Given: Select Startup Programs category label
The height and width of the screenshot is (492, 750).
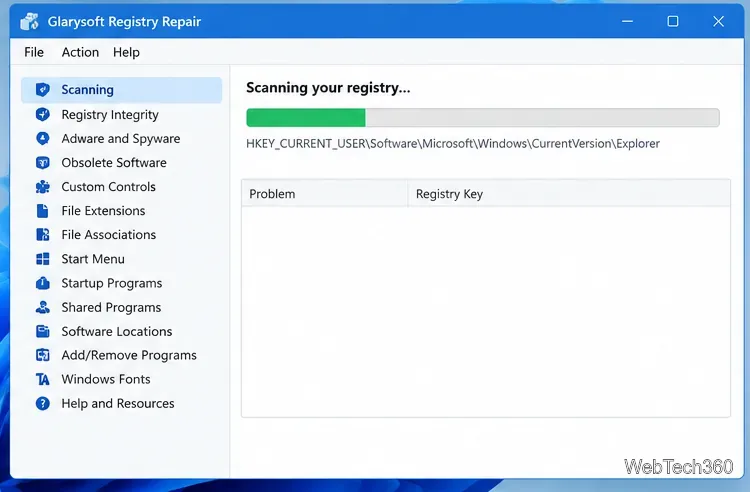Looking at the screenshot, I should pos(112,284).
